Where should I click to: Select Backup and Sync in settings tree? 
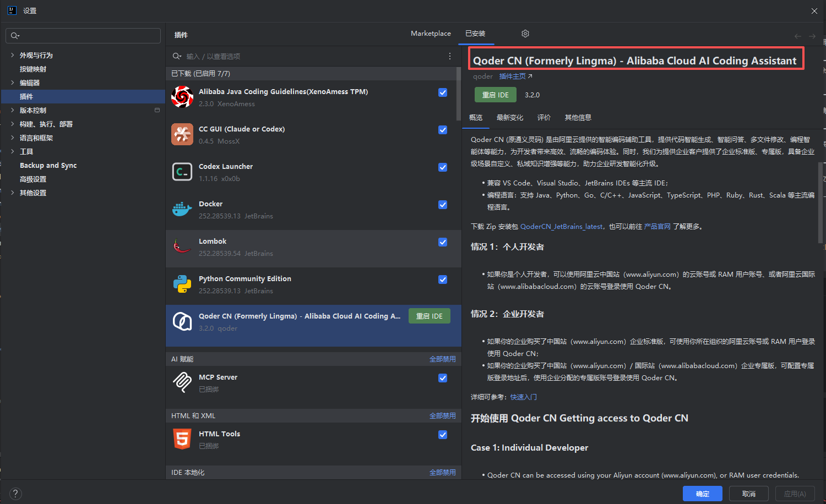(48, 165)
